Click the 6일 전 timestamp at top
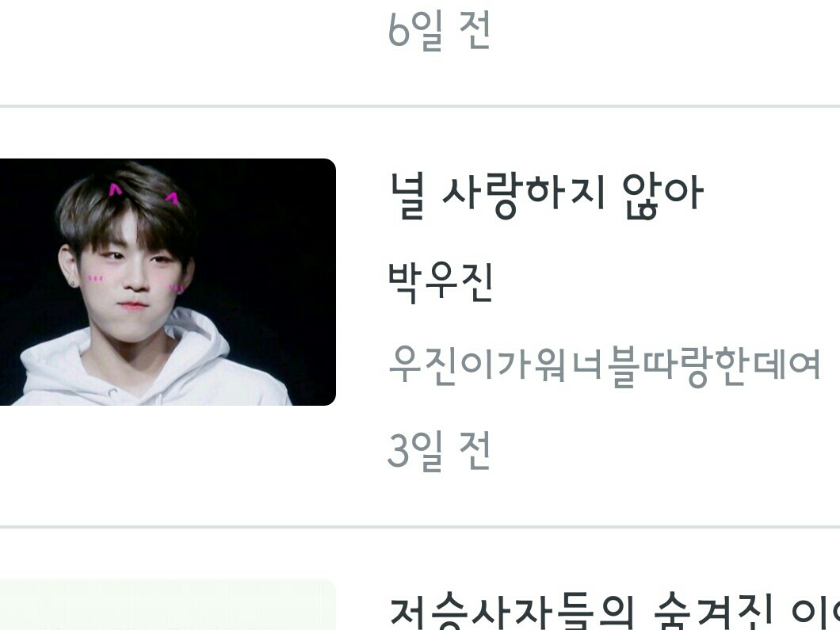 438,29
